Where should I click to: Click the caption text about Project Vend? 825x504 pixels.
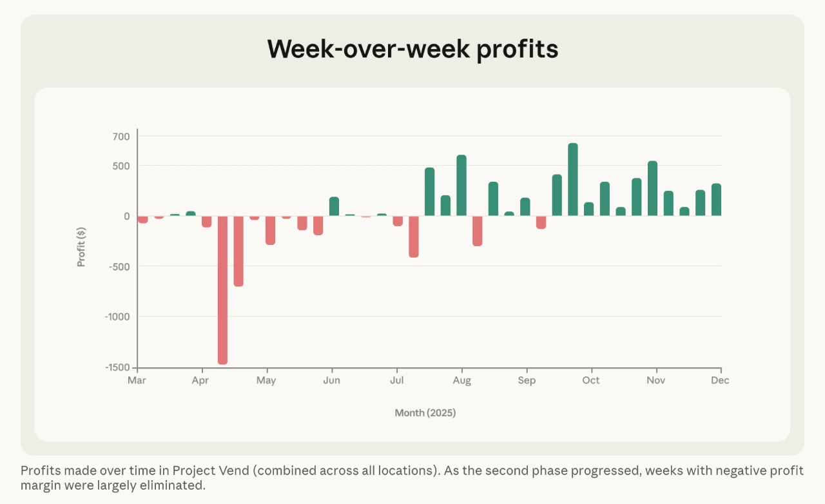412,478
